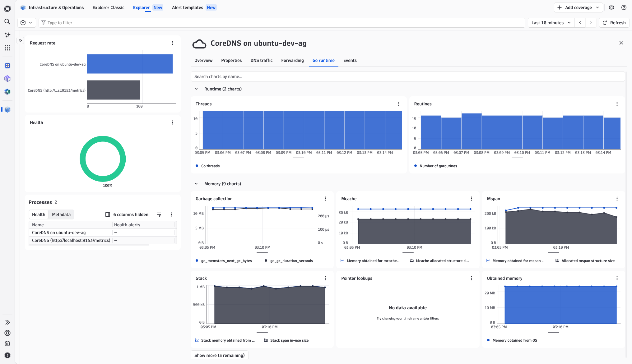Collapse the Runtime (2 charts) section
The image size is (632, 364).
point(196,89)
